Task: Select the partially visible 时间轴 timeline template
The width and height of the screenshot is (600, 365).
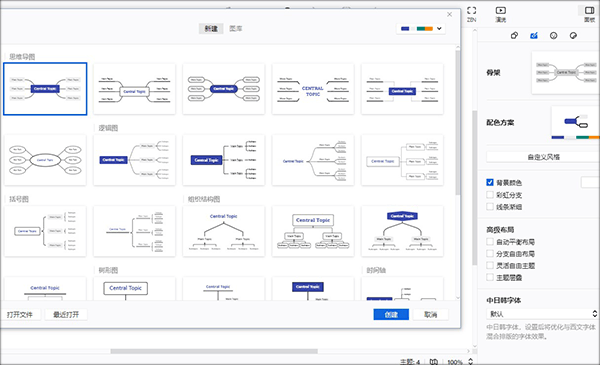Action: 402,288
